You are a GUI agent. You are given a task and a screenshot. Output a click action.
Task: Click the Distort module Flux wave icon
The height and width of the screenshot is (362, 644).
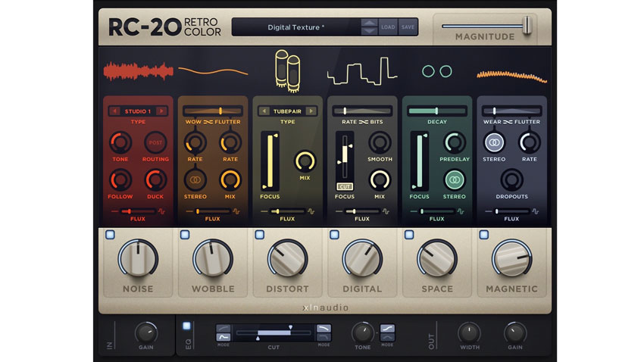pos(311,211)
